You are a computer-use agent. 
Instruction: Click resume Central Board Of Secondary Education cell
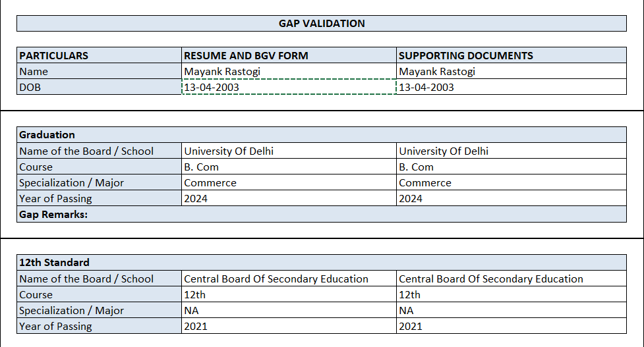(289, 279)
